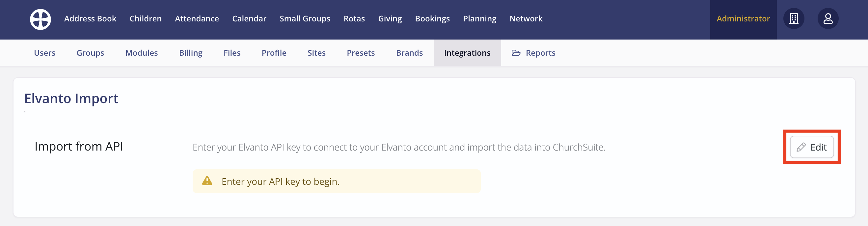Click the Edit button for API import

(811, 147)
